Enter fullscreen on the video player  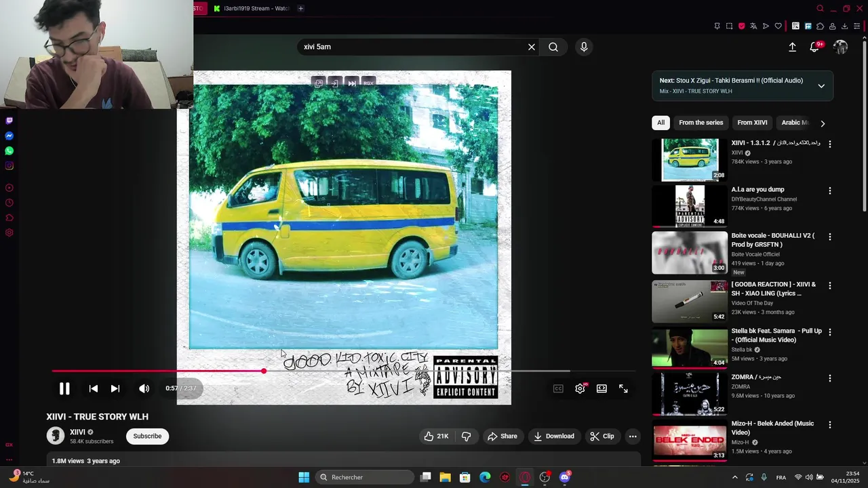623,388
